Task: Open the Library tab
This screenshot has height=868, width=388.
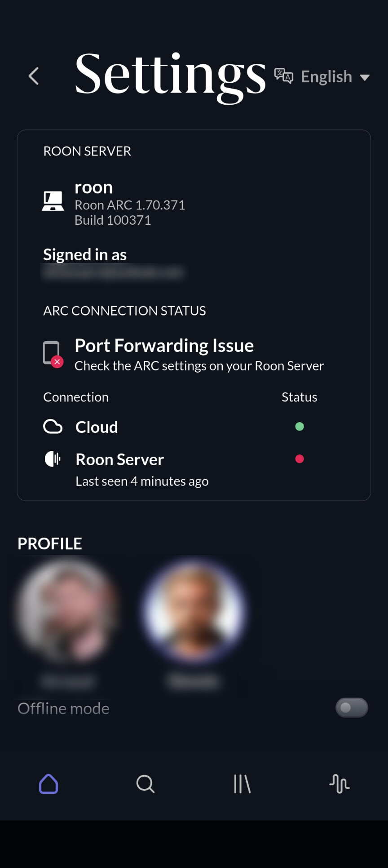Action: tap(242, 784)
